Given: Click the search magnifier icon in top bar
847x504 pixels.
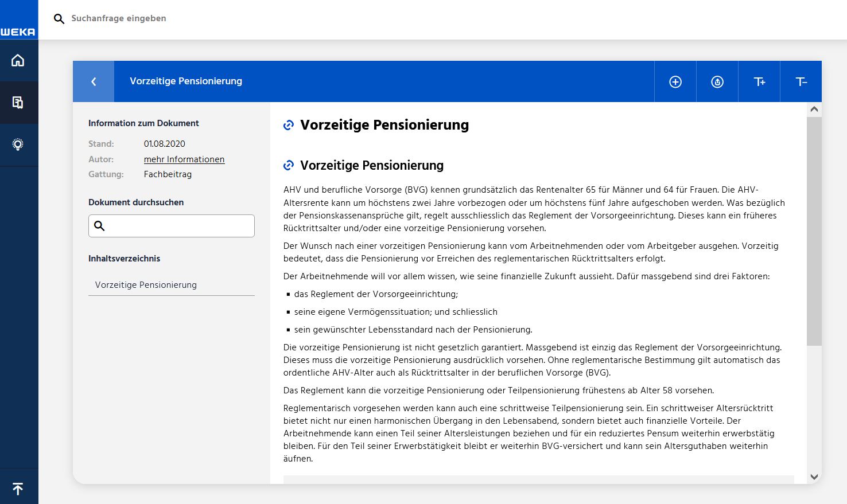Looking at the screenshot, I should point(59,19).
